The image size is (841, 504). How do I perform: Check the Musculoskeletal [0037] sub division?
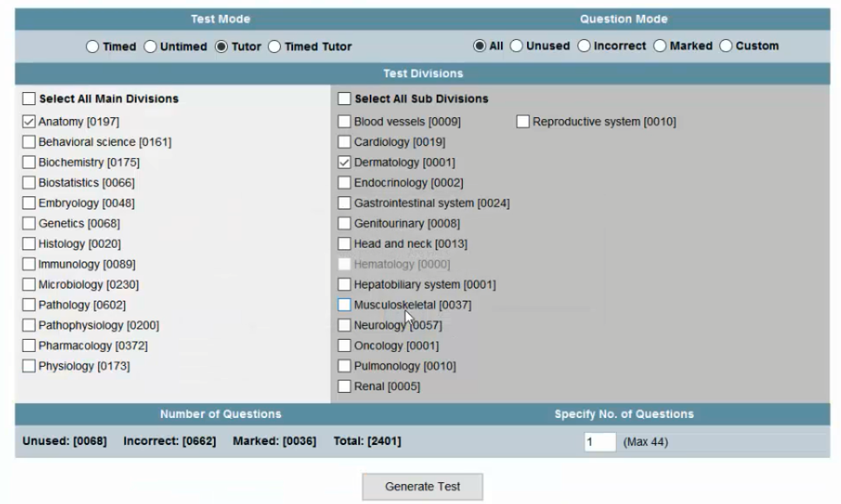(x=344, y=305)
